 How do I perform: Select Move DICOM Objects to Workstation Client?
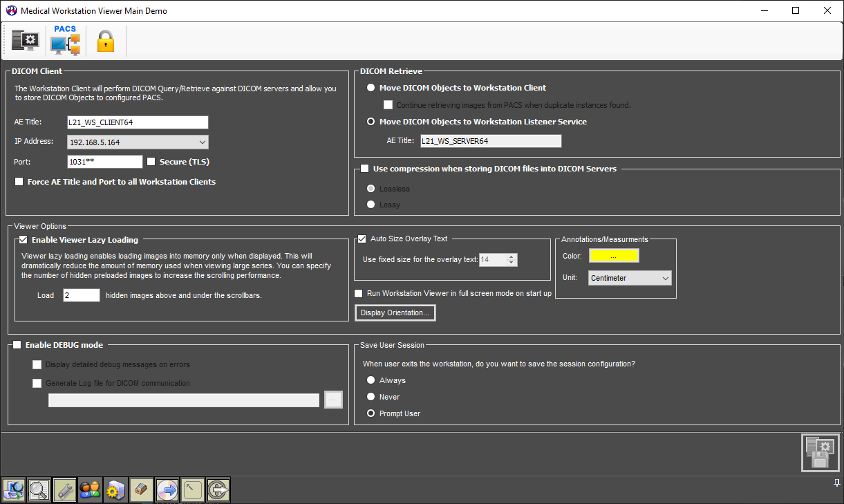coord(371,88)
